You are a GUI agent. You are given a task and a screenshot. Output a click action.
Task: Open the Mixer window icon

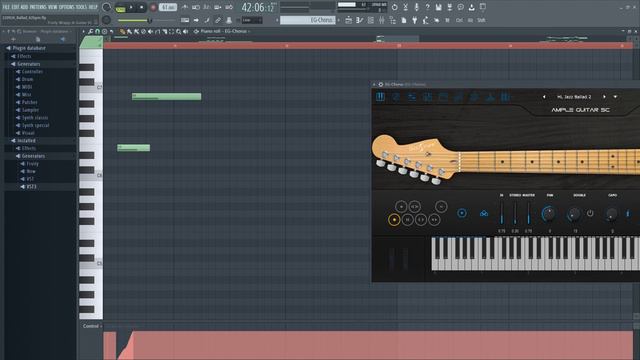381,20
